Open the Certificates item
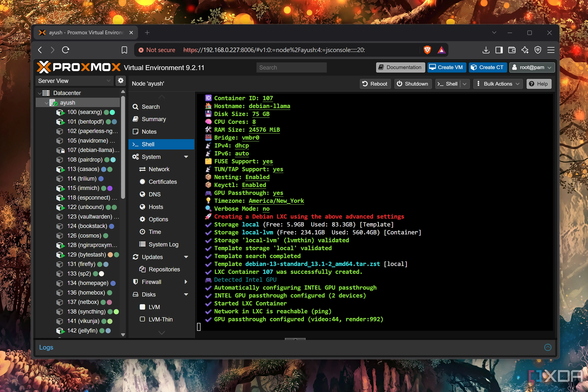Viewport: 588px width, 392px height. 161,182
